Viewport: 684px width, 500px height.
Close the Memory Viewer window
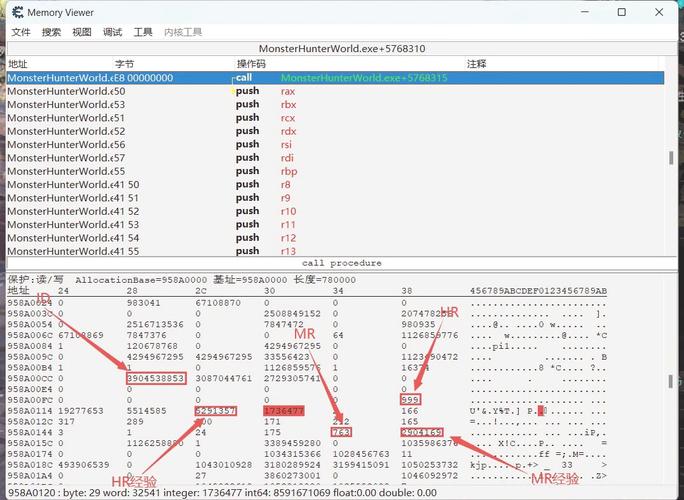[659, 12]
